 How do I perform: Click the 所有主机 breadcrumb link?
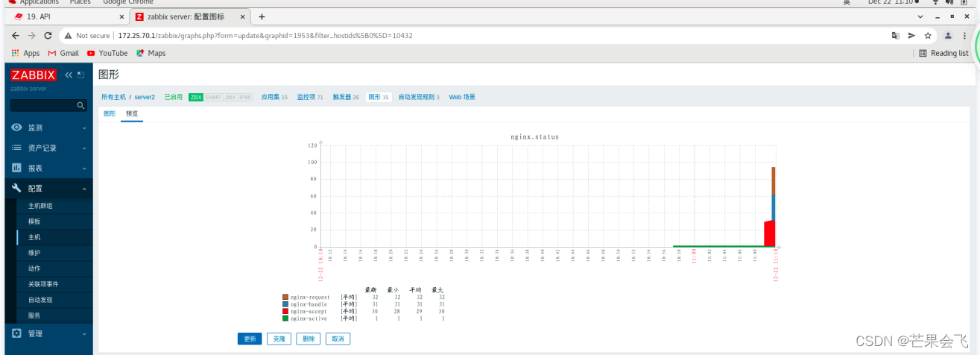113,97
